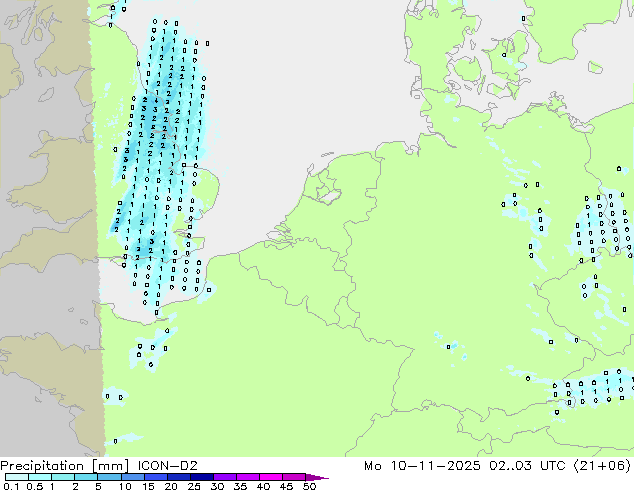Click the '0.1' legend value

pos(11,486)
